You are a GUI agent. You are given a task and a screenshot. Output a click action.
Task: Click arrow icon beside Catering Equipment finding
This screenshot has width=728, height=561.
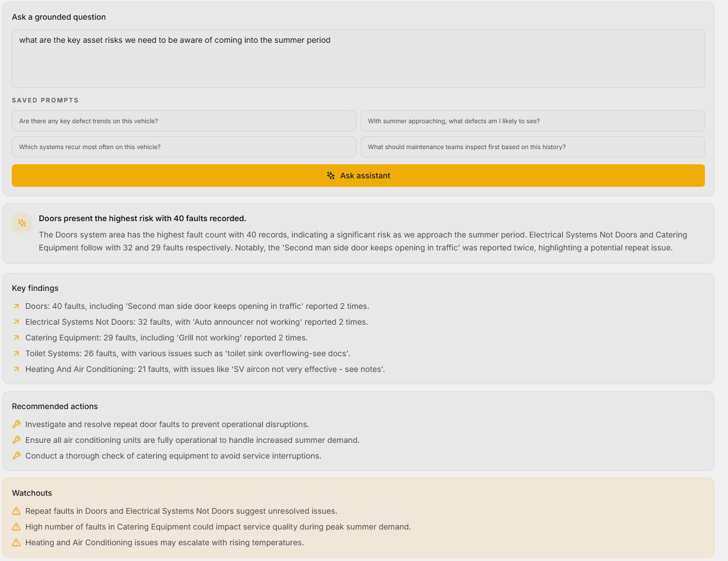coord(16,338)
